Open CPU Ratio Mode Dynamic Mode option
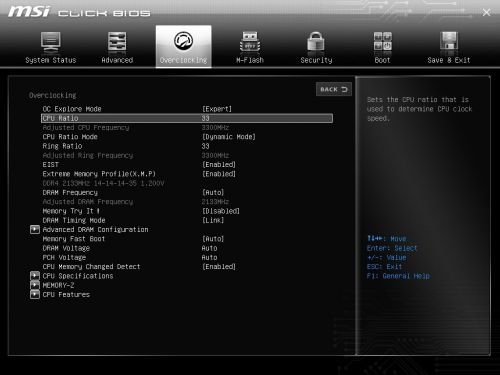The width and height of the screenshot is (500, 375). [x=229, y=137]
